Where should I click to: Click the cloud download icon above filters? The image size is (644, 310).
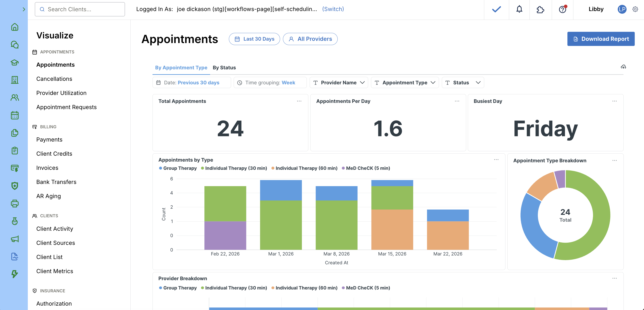tap(623, 67)
